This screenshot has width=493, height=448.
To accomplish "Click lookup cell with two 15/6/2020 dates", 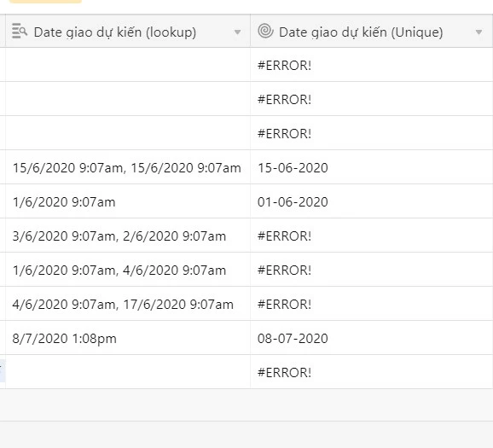I will click(x=128, y=167).
